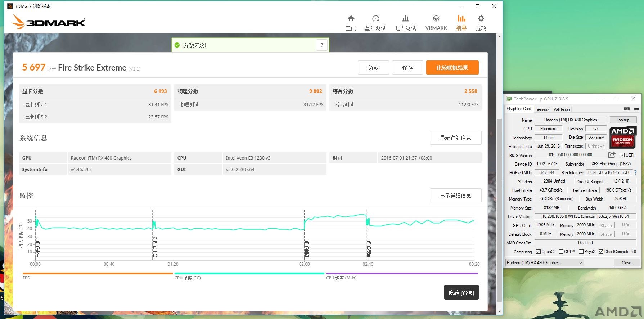644x319 pixels.
Task: Click 综合分数 value 2 558
Action: click(x=471, y=91)
